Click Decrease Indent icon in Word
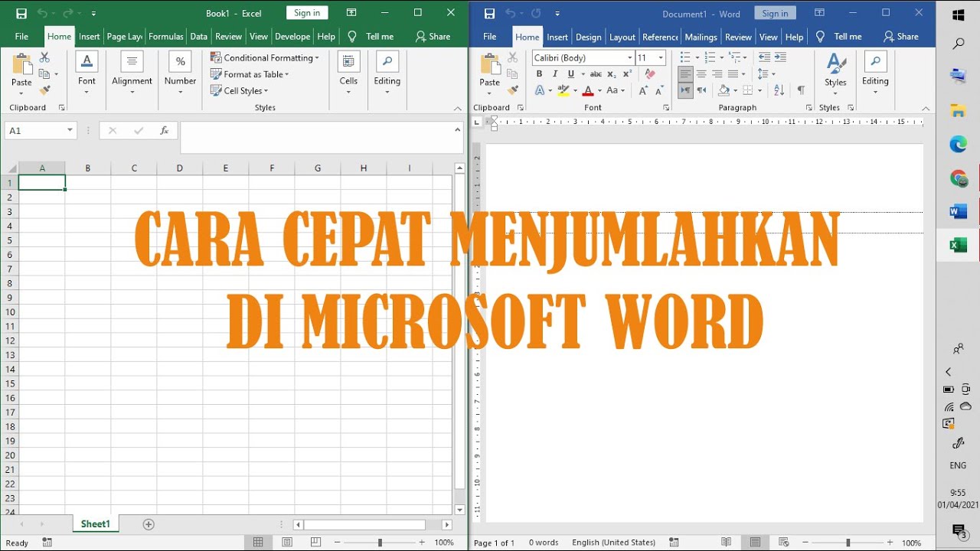The width and height of the screenshot is (980, 551). pyautogui.click(x=764, y=57)
